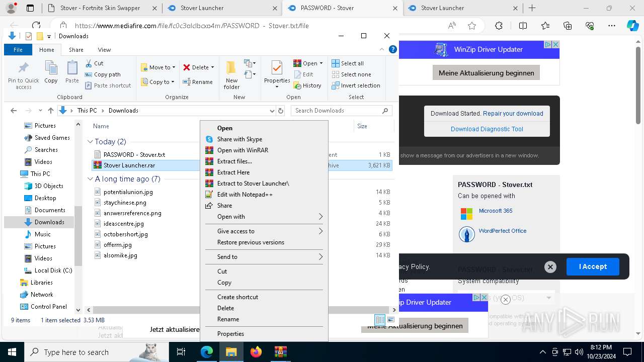The width and height of the screenshot is (644, 362).
Task: Click the ribbon Rename button
Action: coord(197,82)
